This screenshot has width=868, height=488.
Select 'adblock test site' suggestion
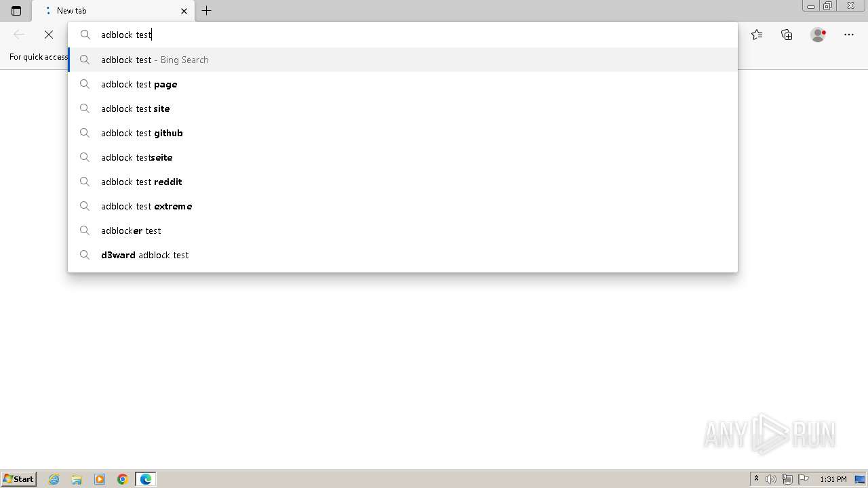pyautogui.click(x=403, y=108)
